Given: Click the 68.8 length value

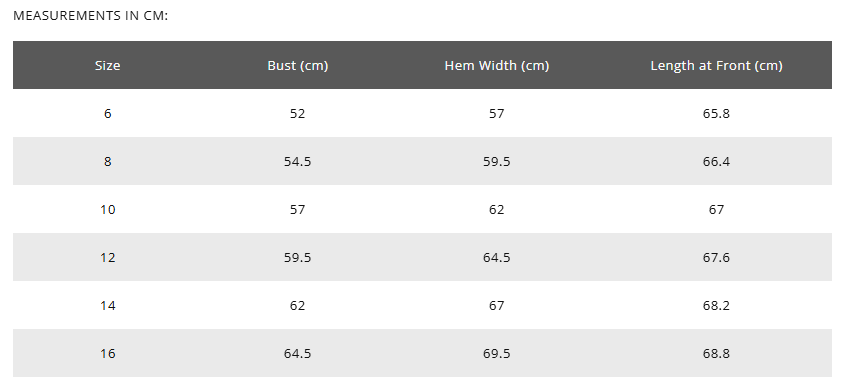Looking at the screenshot, I should [716, 353].
